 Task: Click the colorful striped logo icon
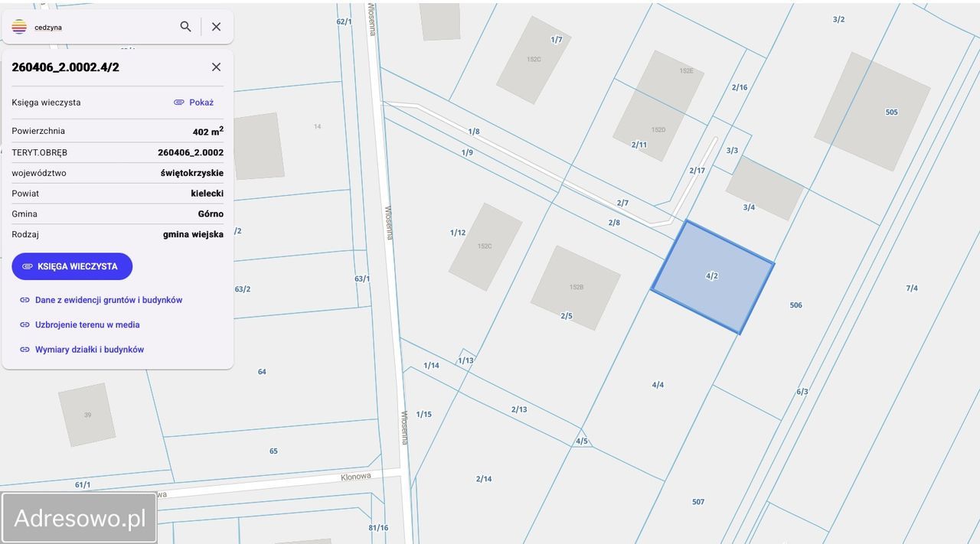pos(19,27)
